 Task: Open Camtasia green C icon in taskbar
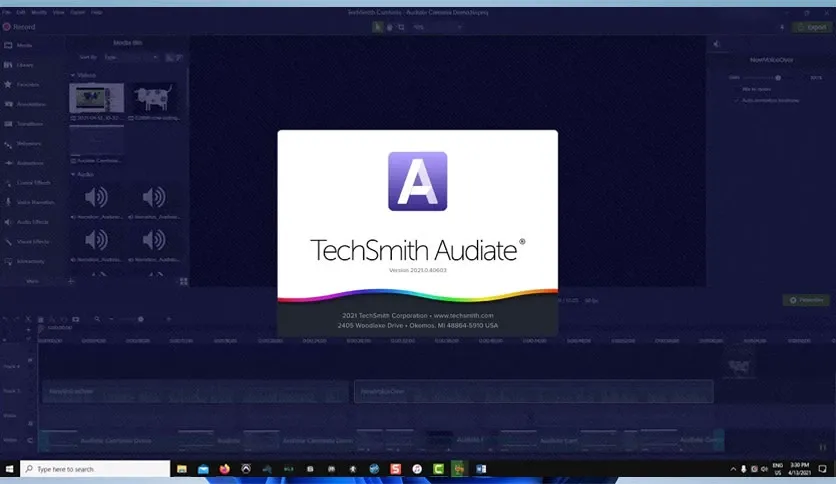pos(438,469)
